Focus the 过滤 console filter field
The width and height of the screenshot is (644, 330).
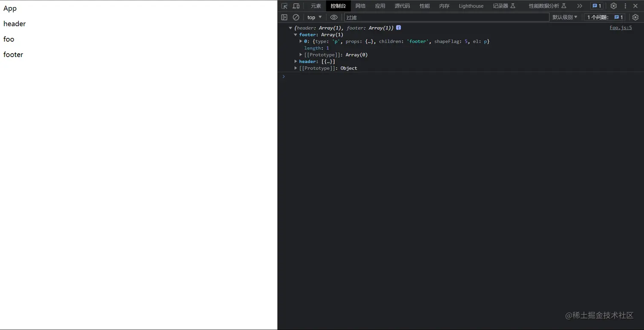[x=447, y=17]
